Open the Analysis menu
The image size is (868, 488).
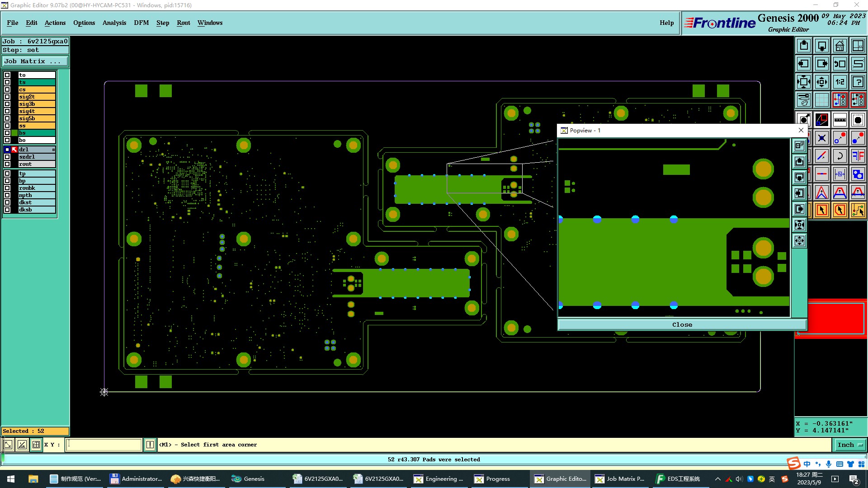[x=114, y=23]
